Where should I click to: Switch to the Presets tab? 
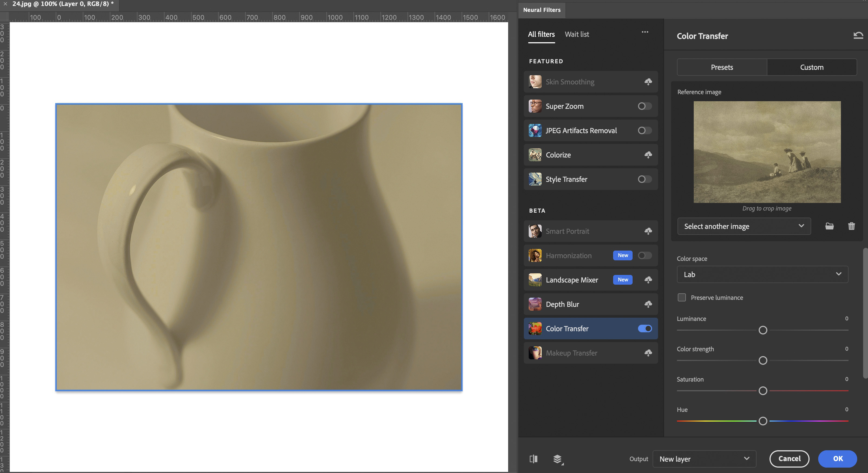pyautogui.click(x=722, y=67)
